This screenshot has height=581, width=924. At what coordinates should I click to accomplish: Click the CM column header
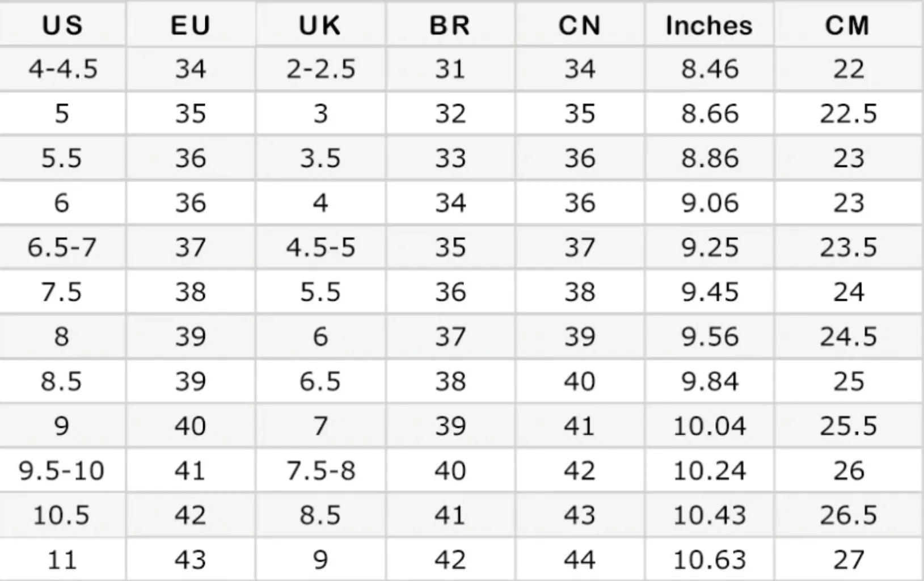pos(848,25)
